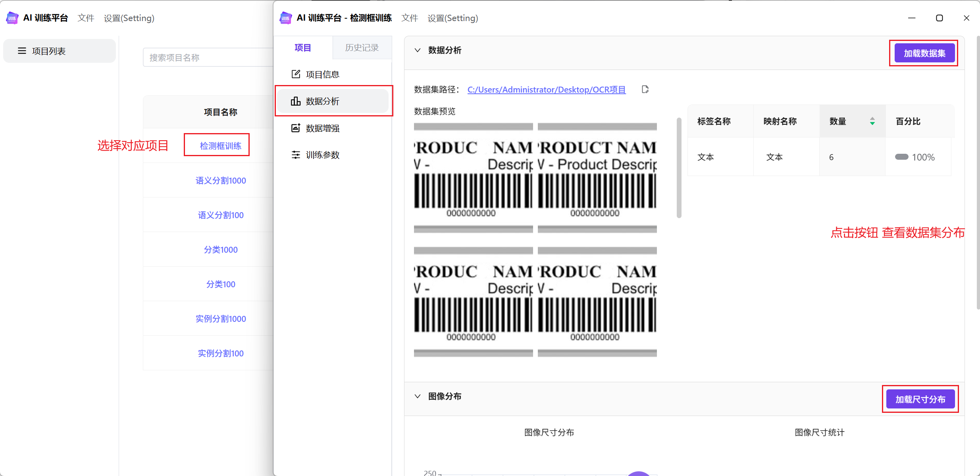Click the 搜索项目名称 search field
The width and height of the screenshot is (980, 476).
(208, 58)
